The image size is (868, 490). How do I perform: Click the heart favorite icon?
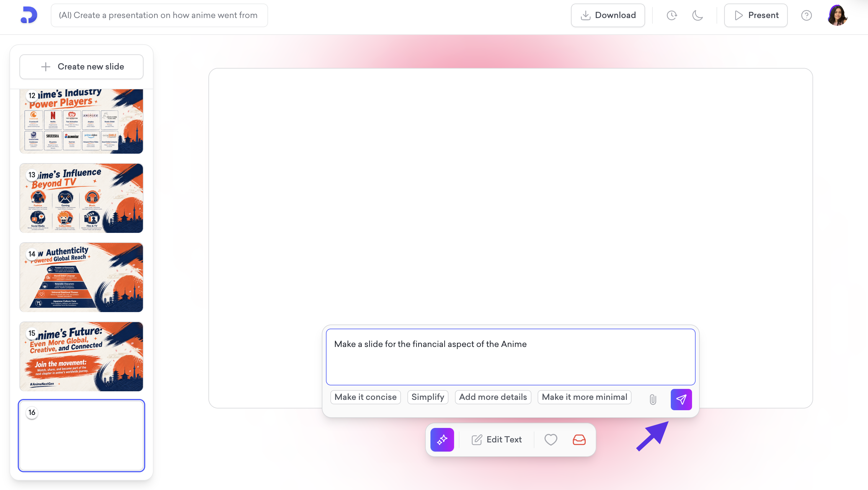551,439
